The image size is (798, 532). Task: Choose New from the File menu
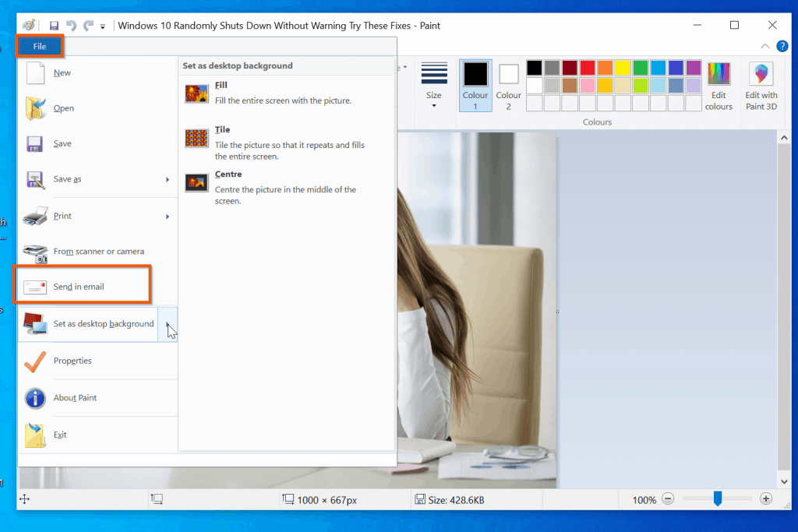(97, 72)
